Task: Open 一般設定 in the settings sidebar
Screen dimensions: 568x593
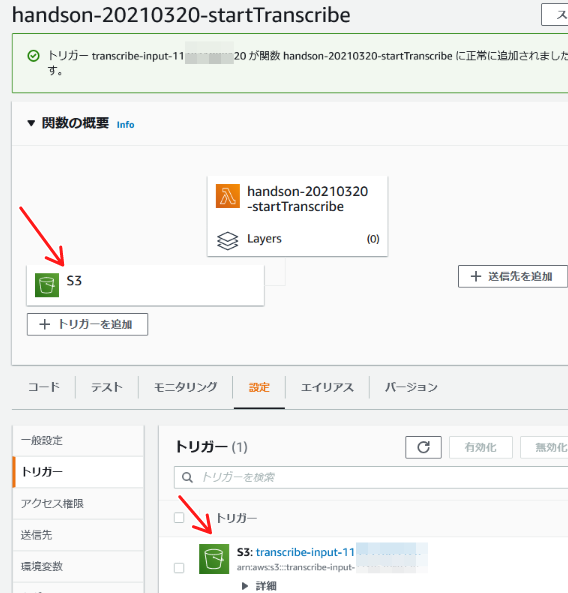Action: click(x=78, y=440)
